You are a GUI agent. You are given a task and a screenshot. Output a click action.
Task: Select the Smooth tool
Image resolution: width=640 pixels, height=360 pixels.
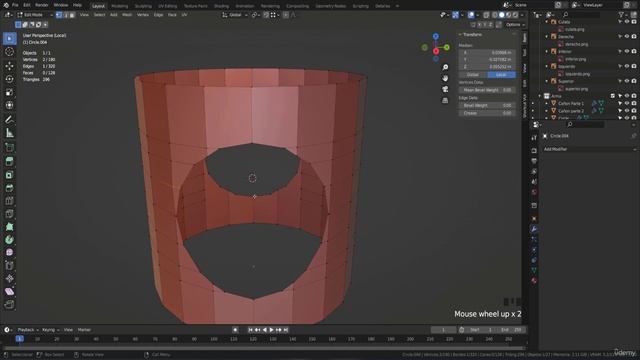[9, 253]
